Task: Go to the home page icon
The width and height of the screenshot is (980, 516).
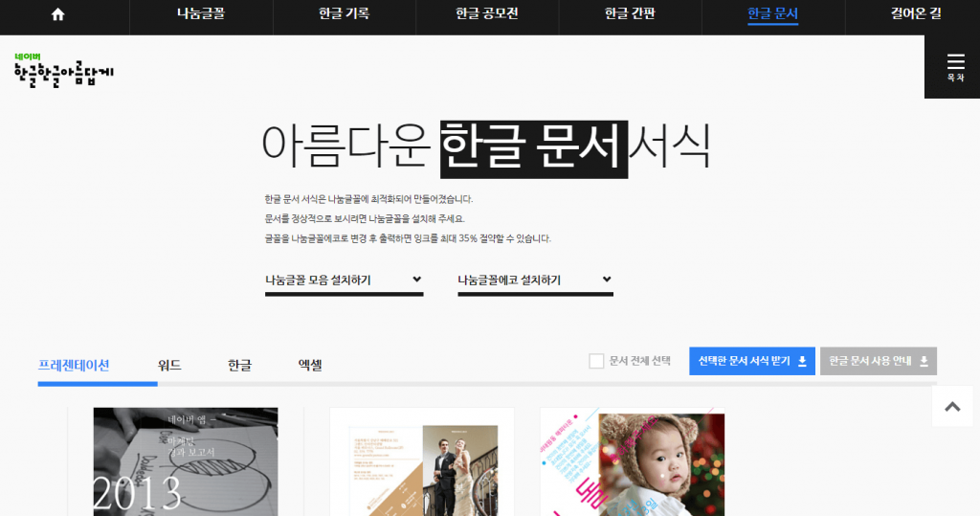Action: [x=57, y=14]
